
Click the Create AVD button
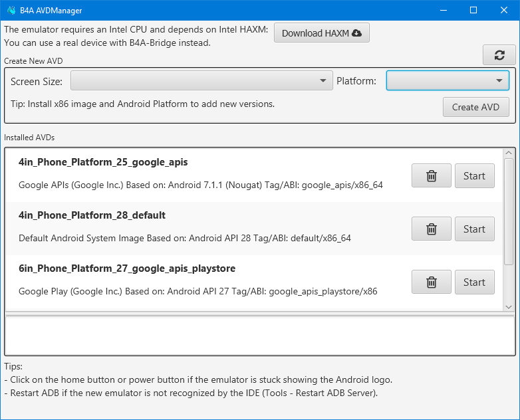click(x=475, y=107)
